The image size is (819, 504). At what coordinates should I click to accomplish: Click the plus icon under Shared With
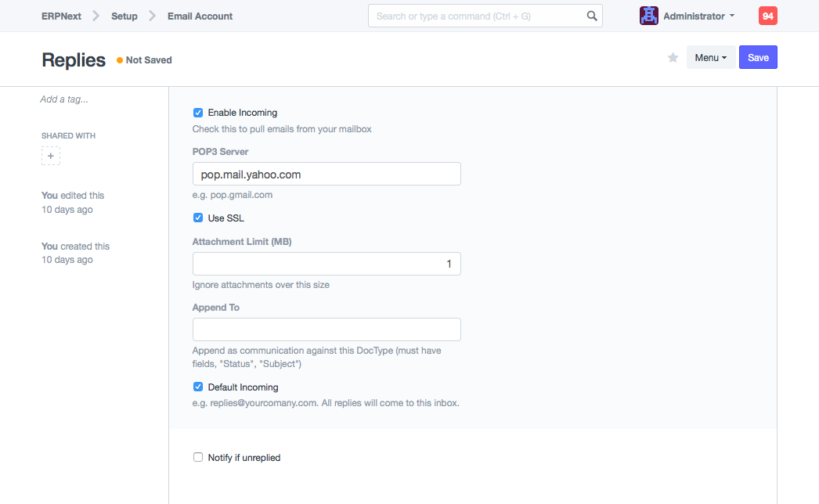tap(51, 157)
